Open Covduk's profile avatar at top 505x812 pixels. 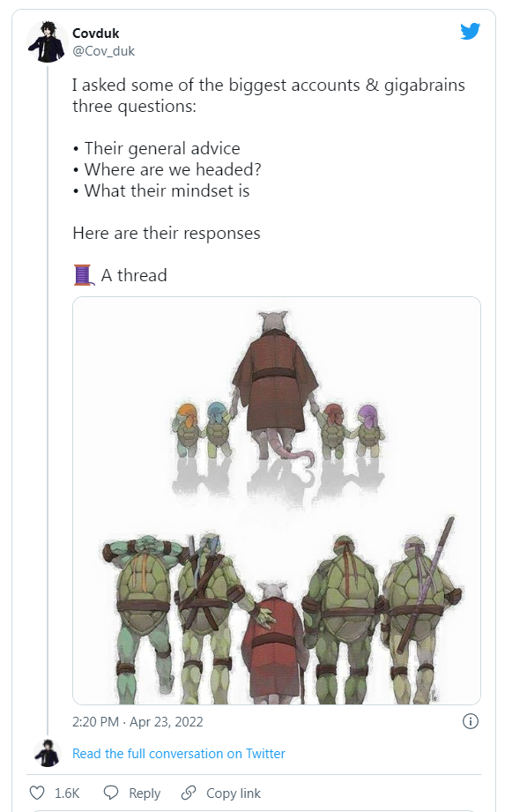pos(47,42)
